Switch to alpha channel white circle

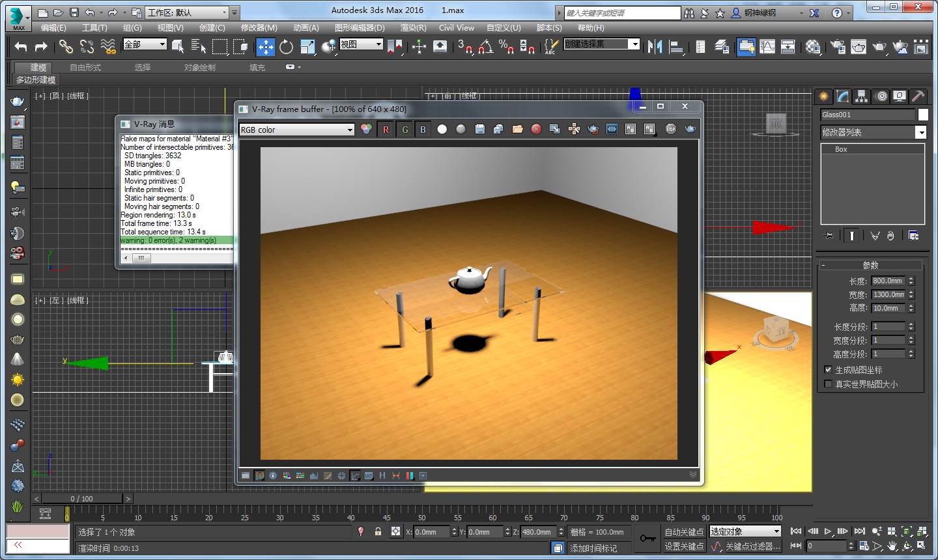tap(442, 129)
